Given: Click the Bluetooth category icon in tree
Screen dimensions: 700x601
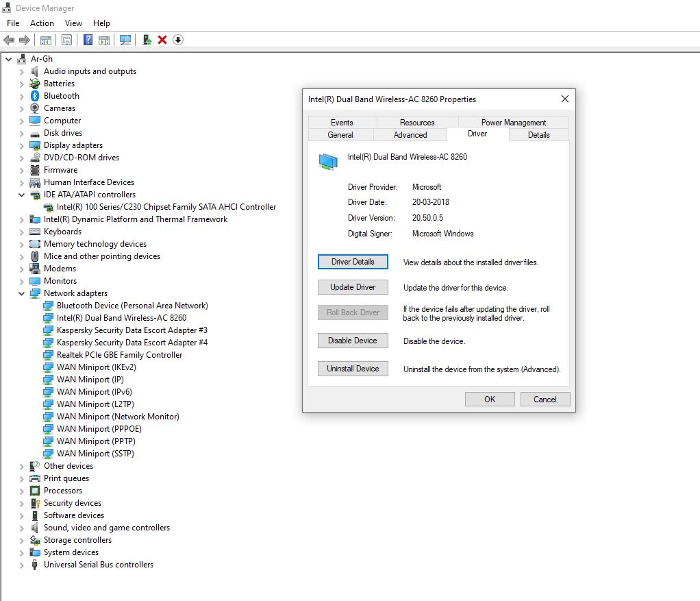Looking at the screenshot, I should 35,96.
